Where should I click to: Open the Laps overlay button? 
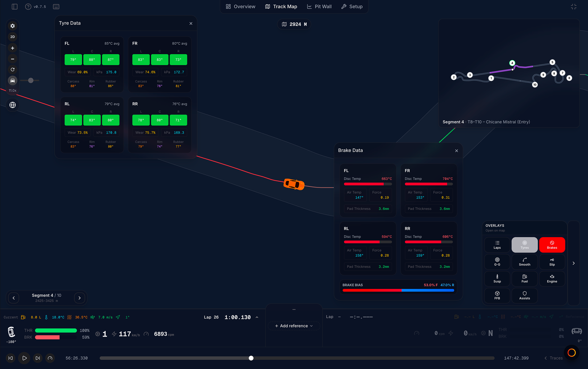497,245
